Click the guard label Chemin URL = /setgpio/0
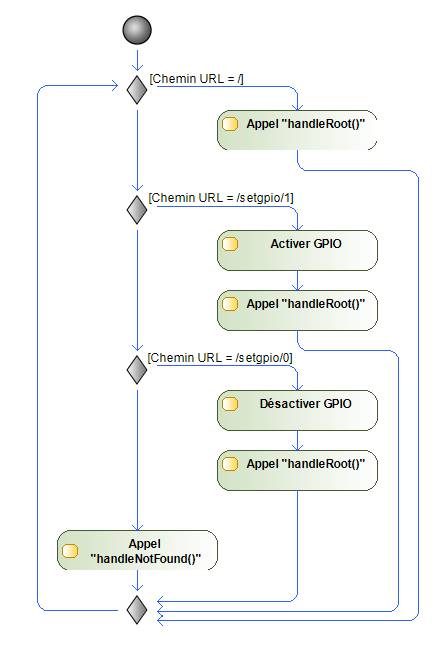The image size is (439, 653). (x=220, y=357)
